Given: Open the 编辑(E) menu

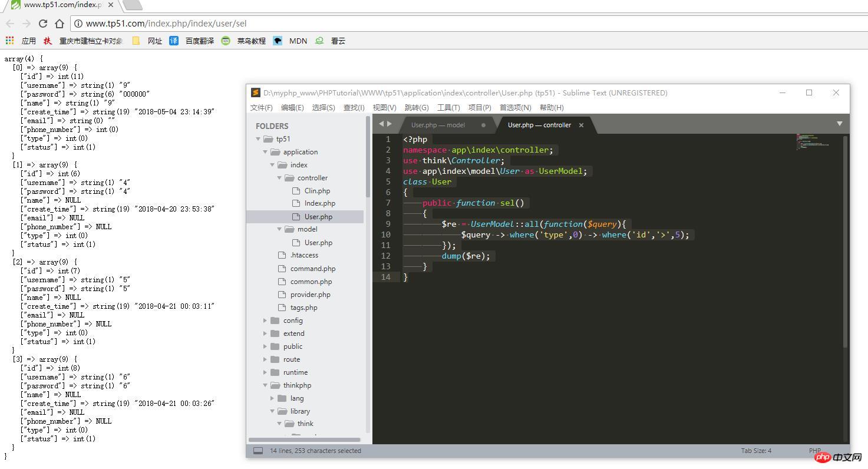Looking at the screenshot, I should point(292,107).
